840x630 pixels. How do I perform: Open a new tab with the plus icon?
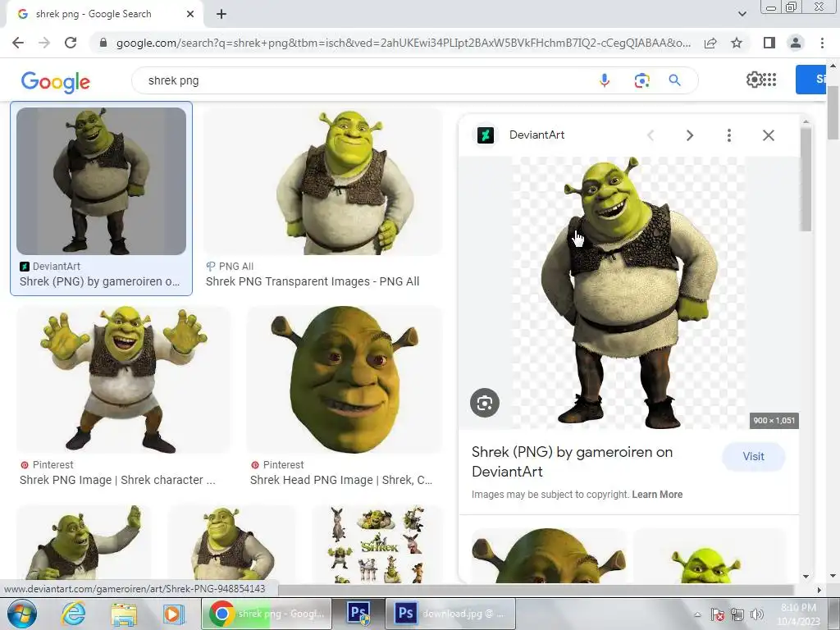point(221,15)
